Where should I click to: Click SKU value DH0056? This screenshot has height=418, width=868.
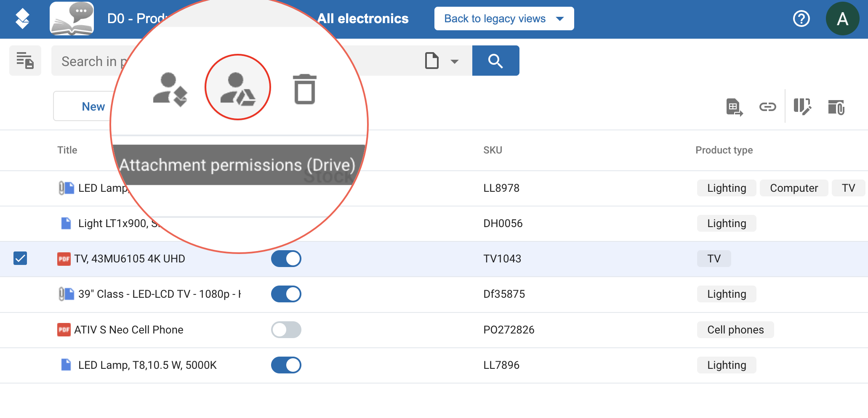(503, 223)
